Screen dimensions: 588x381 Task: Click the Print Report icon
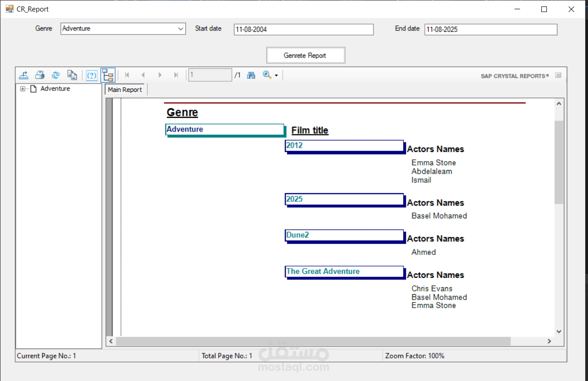40,75
